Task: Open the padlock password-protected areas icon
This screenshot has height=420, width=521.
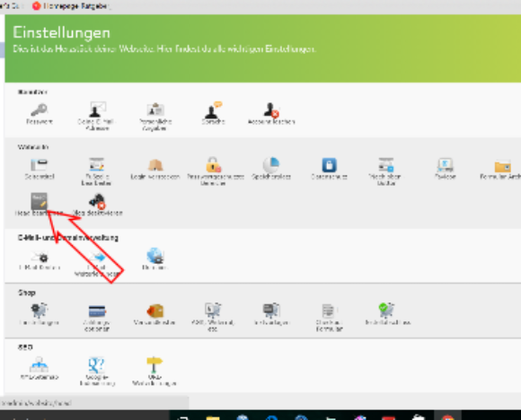Action: click(x=213, y=165)
